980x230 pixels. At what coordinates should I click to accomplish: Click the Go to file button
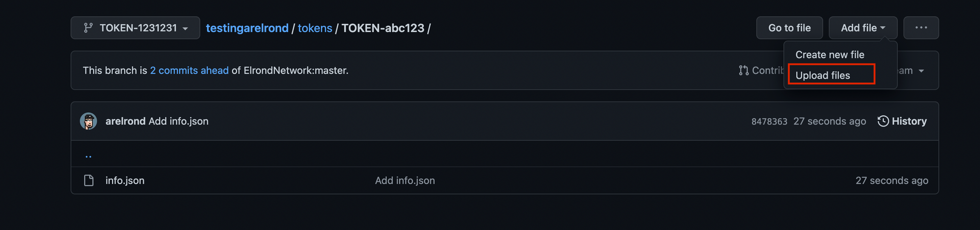(789, 28)
